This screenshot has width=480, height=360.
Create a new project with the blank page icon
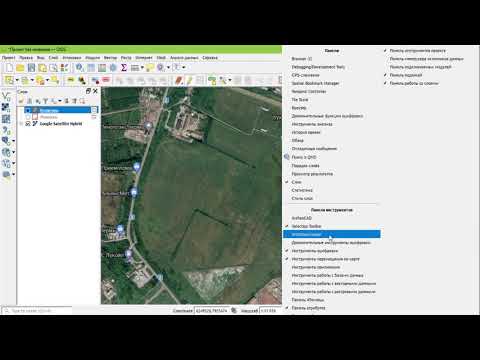(x=9, y=68)
